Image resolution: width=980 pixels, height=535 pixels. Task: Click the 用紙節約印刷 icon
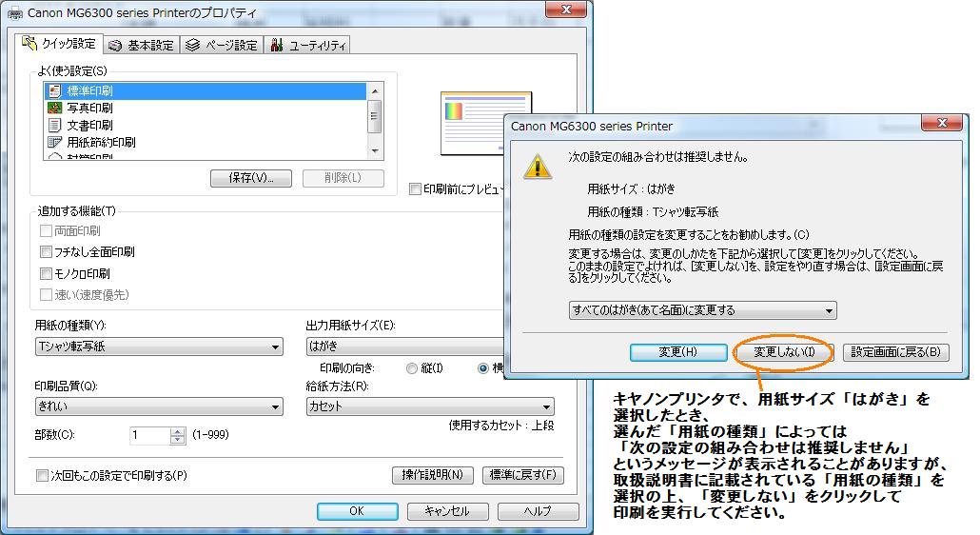coord(55,142)
